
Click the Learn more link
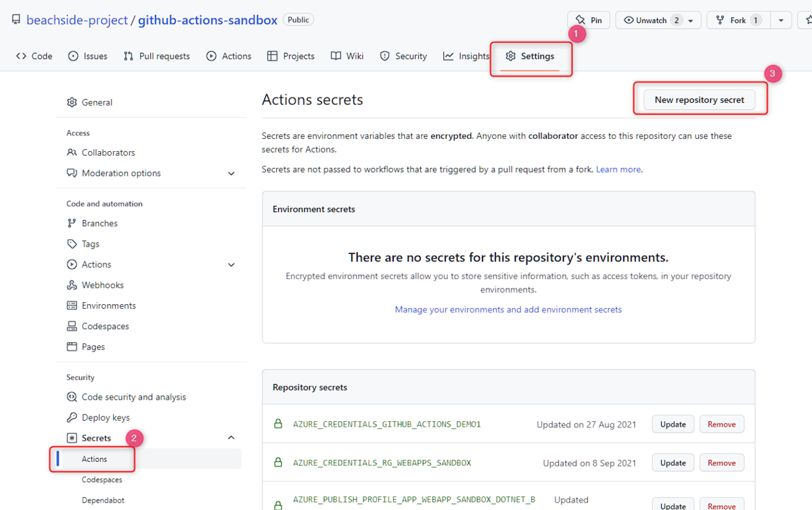(618, 169)
